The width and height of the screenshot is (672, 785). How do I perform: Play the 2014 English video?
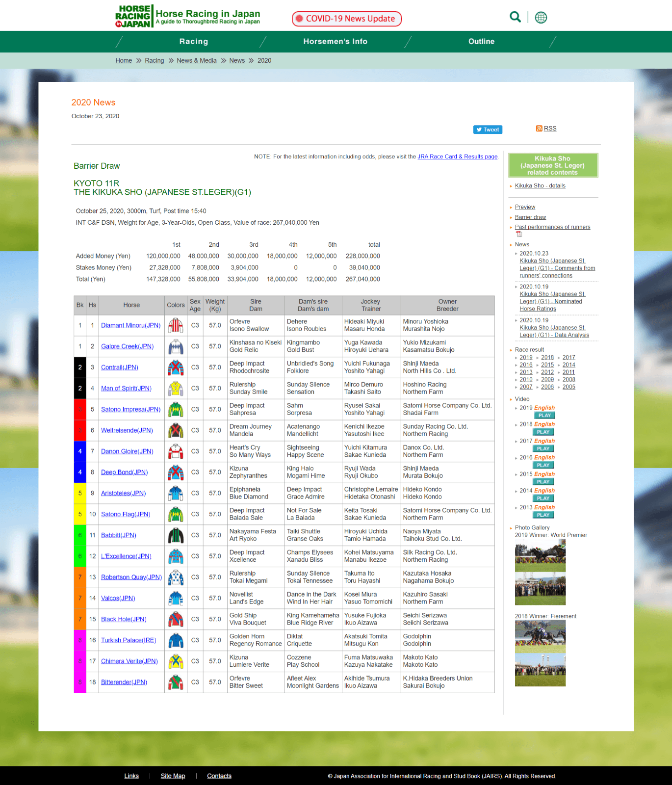[543, 498]
